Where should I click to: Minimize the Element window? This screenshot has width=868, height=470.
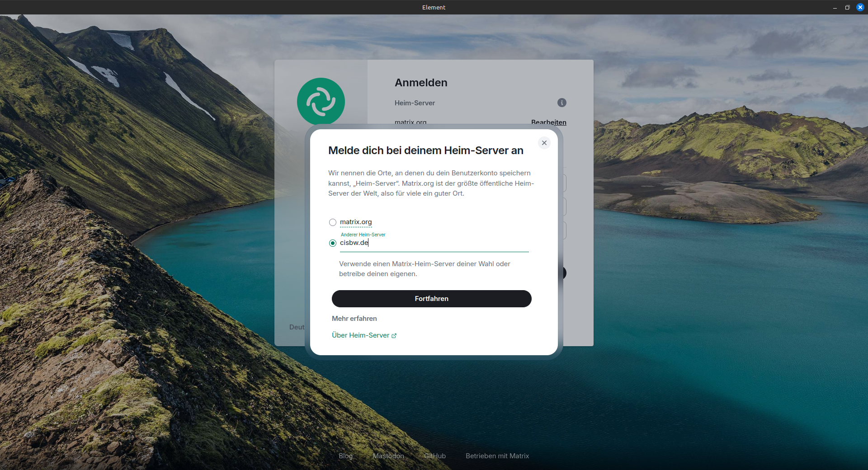pos(835,7)
